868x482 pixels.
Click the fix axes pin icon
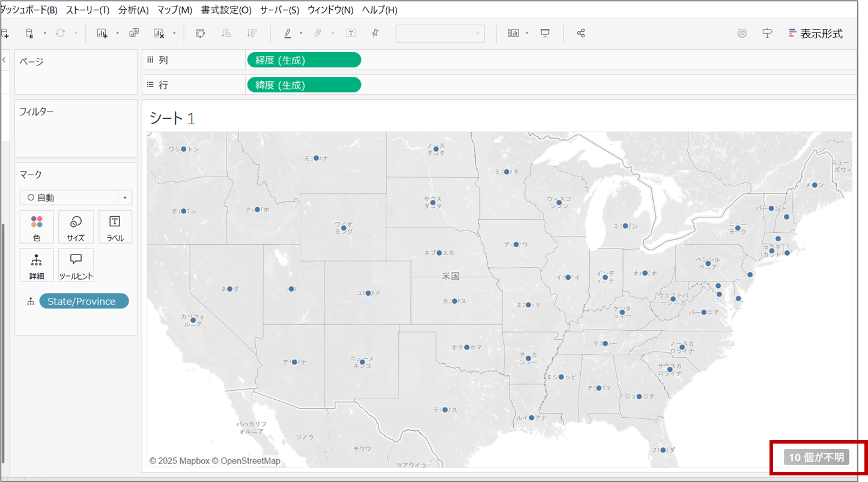(375, 34)
